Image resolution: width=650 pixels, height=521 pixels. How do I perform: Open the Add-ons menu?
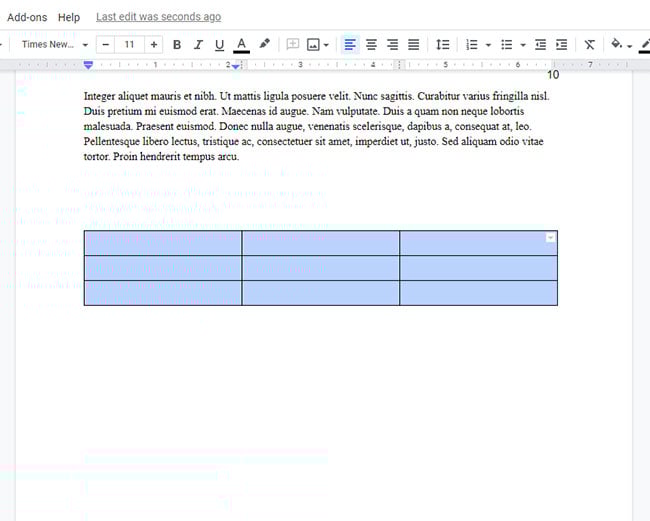click(x=27, y=17)
